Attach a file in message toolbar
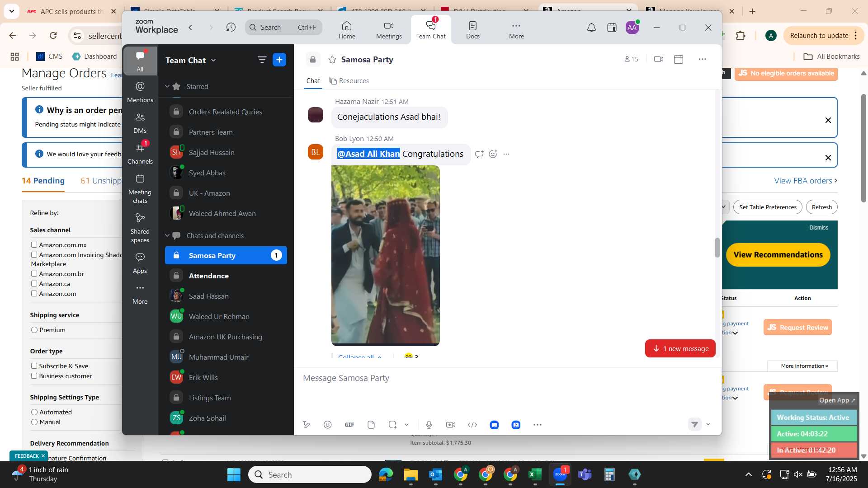868x488 pixels. pos(371,425)
